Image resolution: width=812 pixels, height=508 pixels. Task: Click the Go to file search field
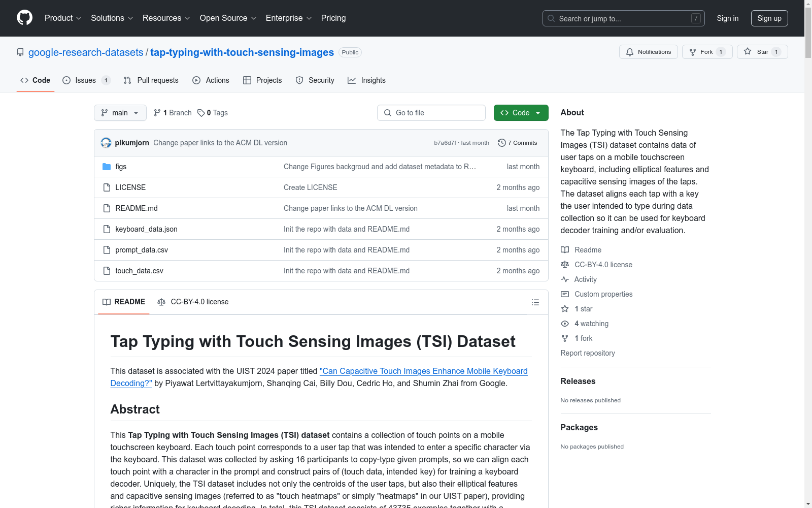point(431,113)
